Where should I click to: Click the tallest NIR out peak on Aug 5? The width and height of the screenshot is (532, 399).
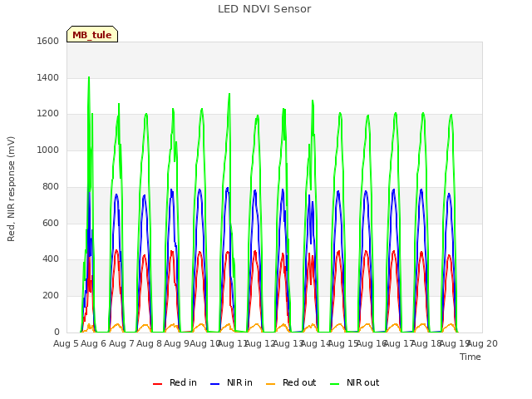[x=89, y=77]
